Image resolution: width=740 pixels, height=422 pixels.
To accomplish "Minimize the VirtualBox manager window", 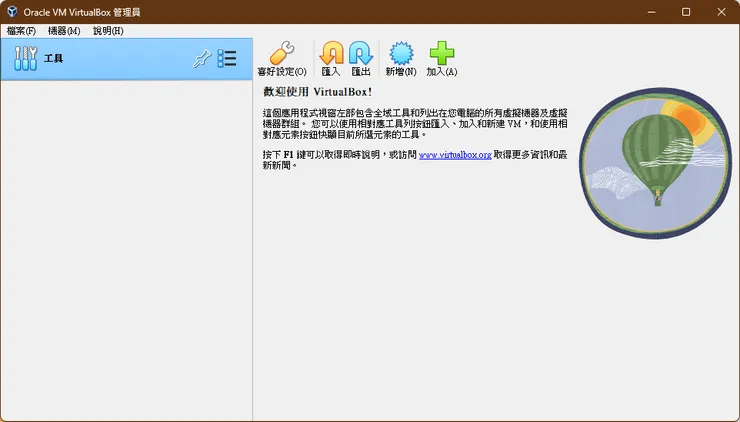I will coord(652,12).
